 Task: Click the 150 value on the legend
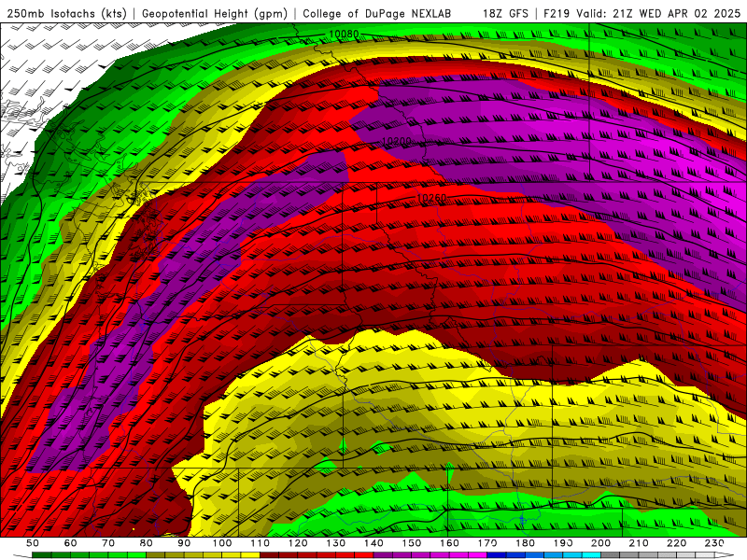click(411, 543)
